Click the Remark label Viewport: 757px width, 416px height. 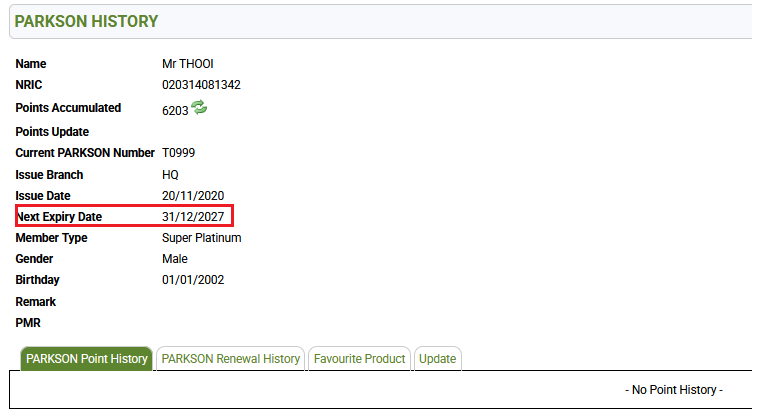[36, 302]
